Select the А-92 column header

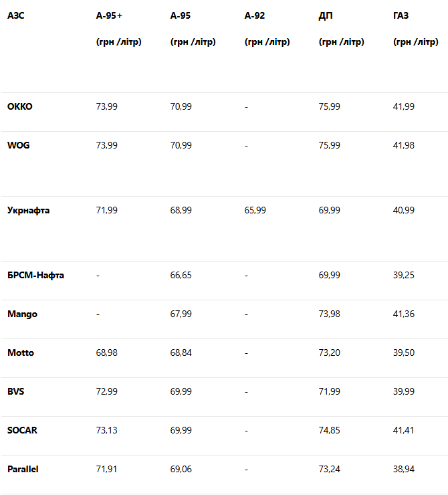(255, 15)
